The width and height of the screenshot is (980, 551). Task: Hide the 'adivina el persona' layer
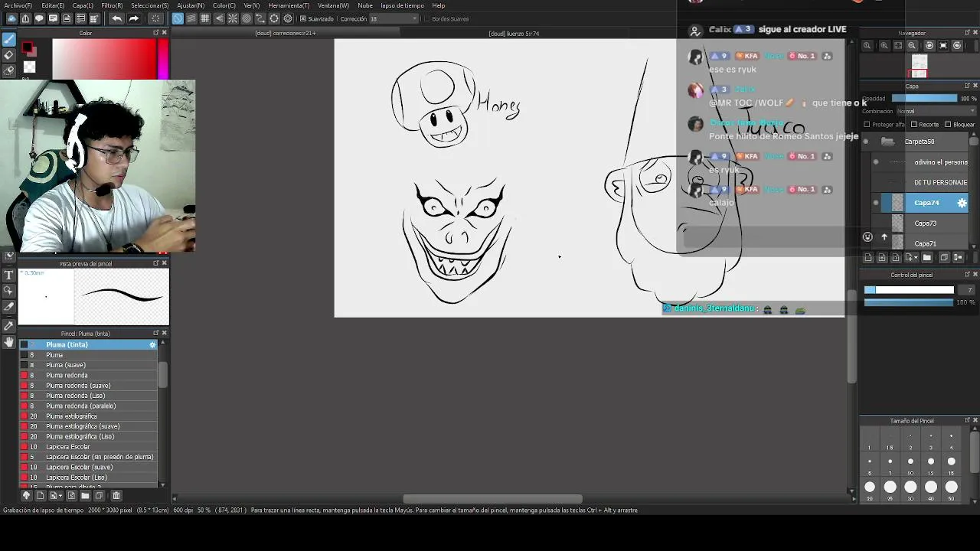click(876, 162)
